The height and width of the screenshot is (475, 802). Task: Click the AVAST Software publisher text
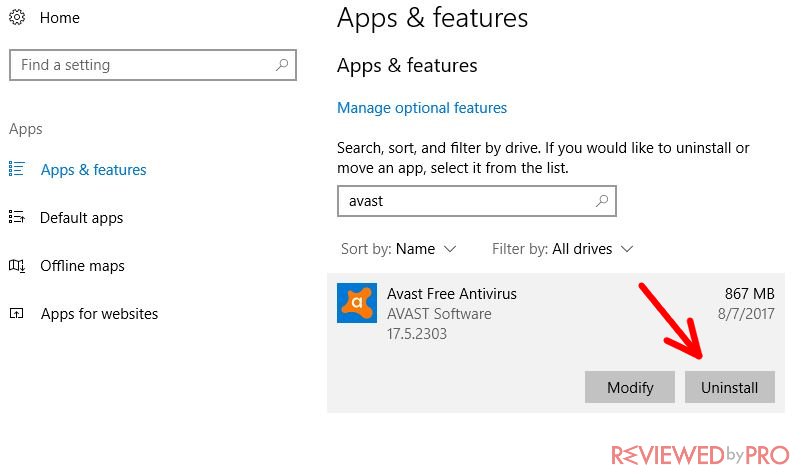point(439,314)
